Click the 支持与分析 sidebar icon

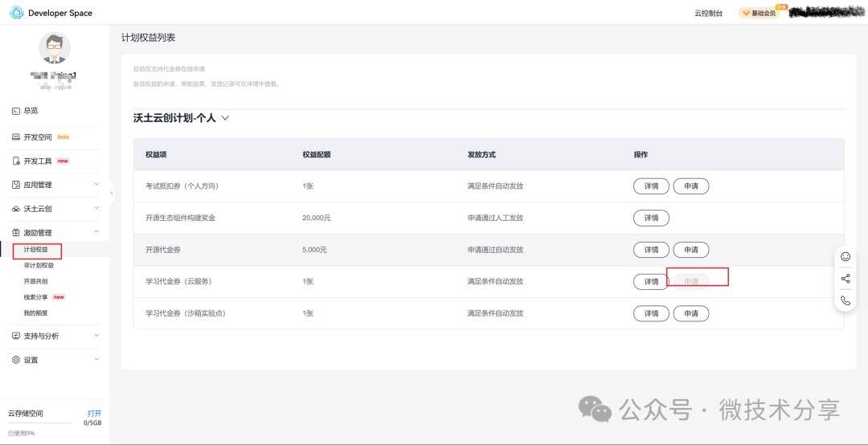tap(16, 336)
